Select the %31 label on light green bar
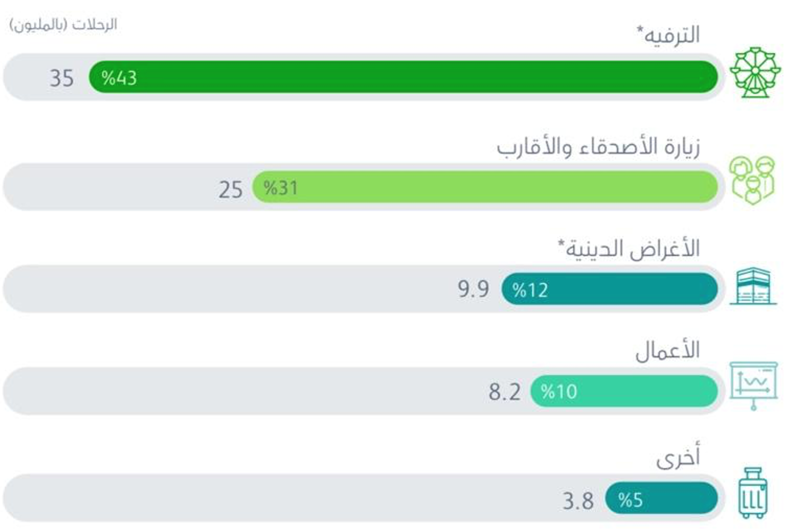This screenshot has width=787, height=532. pos(280,188)
